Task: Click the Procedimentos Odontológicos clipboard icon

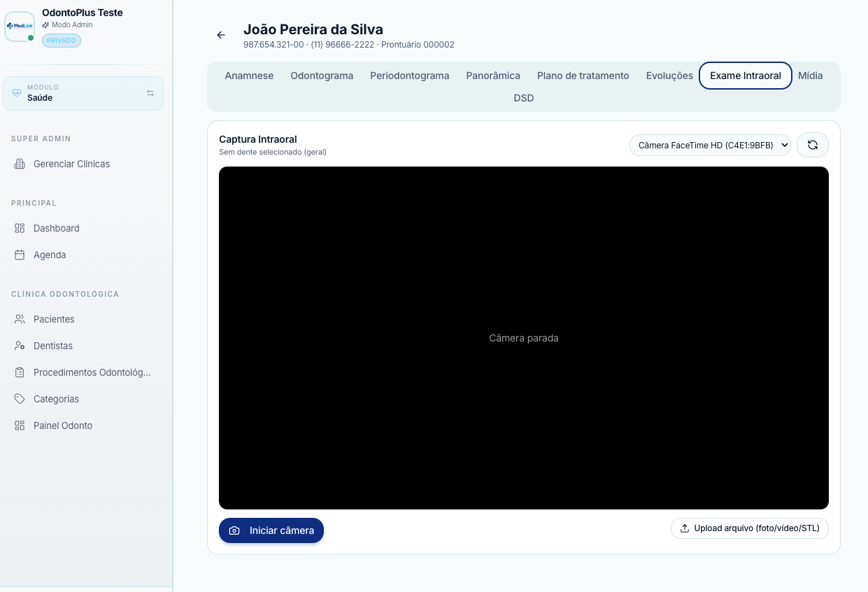Action: pos(20,372)
